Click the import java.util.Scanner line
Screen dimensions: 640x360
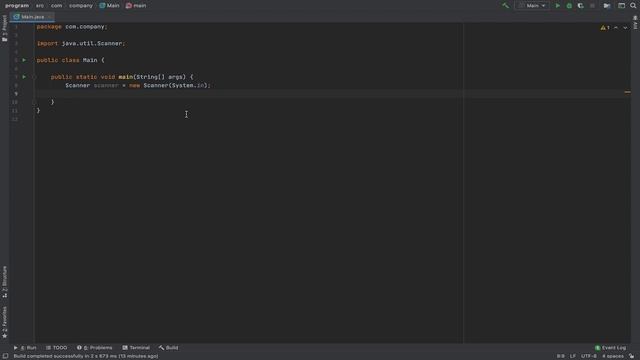(81, 43)
